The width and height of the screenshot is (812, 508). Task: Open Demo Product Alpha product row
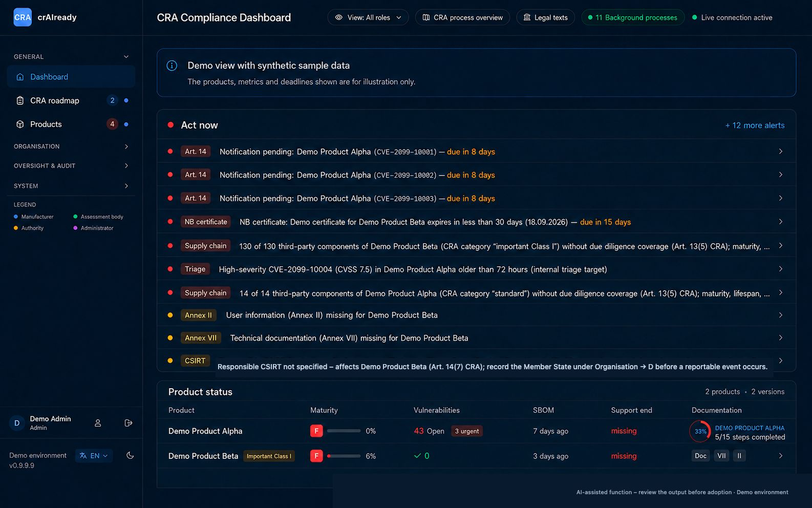[476, 431]
